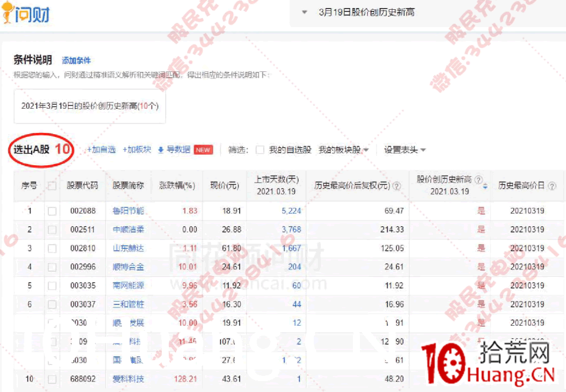Click the 128.21 change value for 爱科科技

(185, 379)
